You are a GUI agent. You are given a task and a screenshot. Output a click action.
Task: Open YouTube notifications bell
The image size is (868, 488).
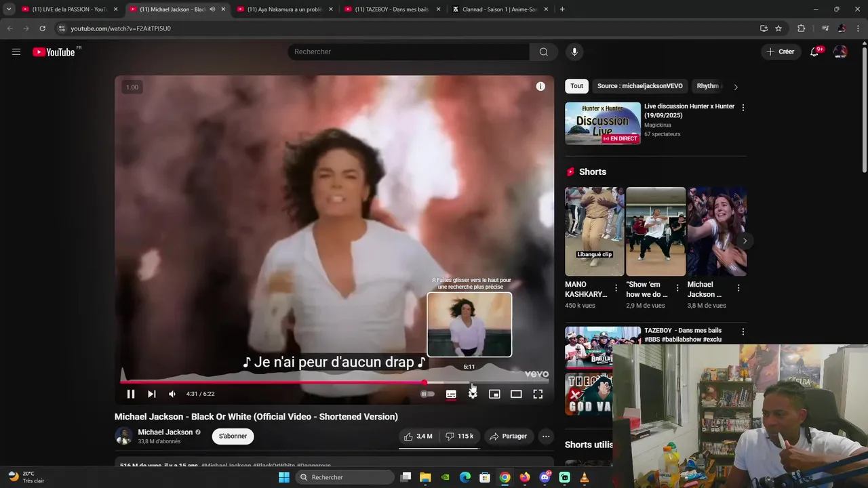814,52
